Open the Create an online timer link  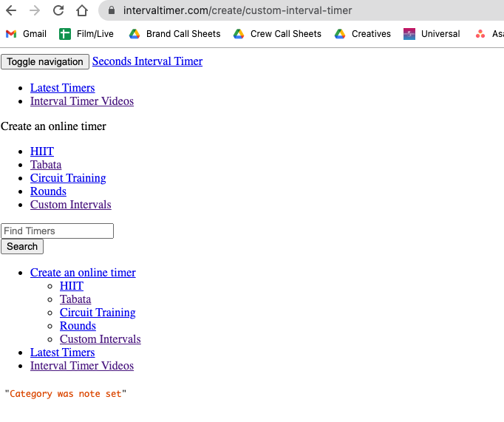[x=83, y=273]
